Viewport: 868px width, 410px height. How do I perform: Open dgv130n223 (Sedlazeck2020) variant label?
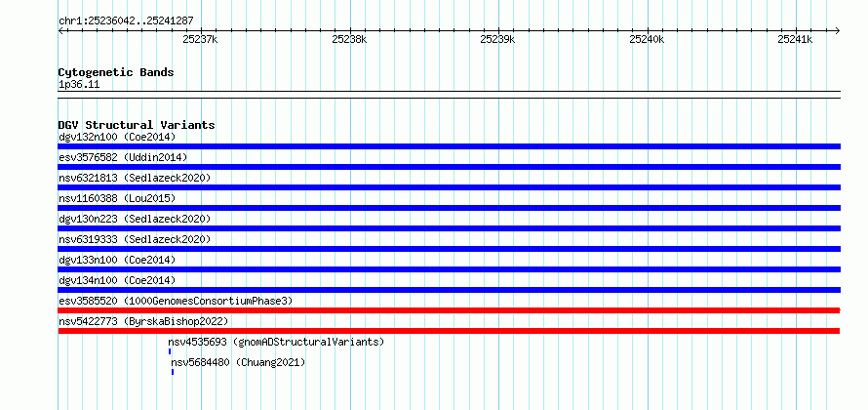135,219
